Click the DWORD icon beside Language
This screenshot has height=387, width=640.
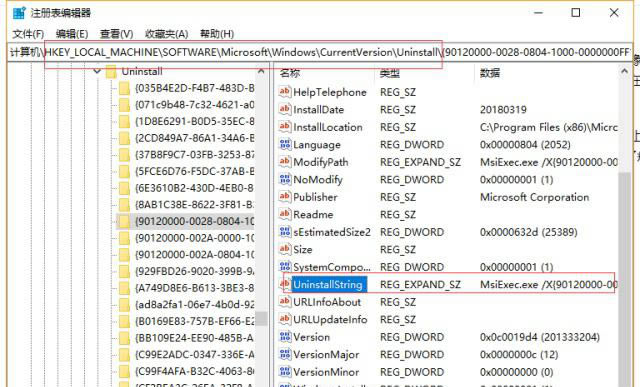click(x=285, y=145)
